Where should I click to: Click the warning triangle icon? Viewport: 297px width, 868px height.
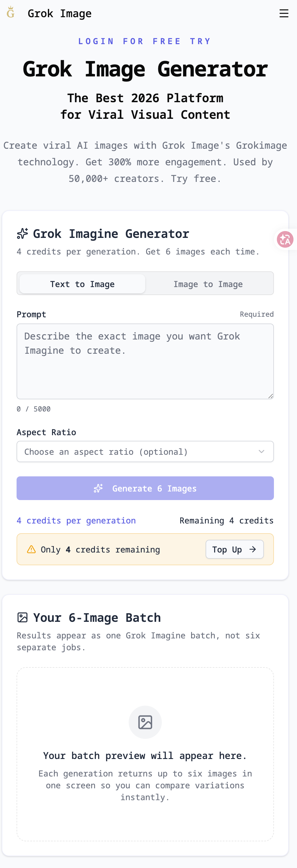[x=31, y=549]
